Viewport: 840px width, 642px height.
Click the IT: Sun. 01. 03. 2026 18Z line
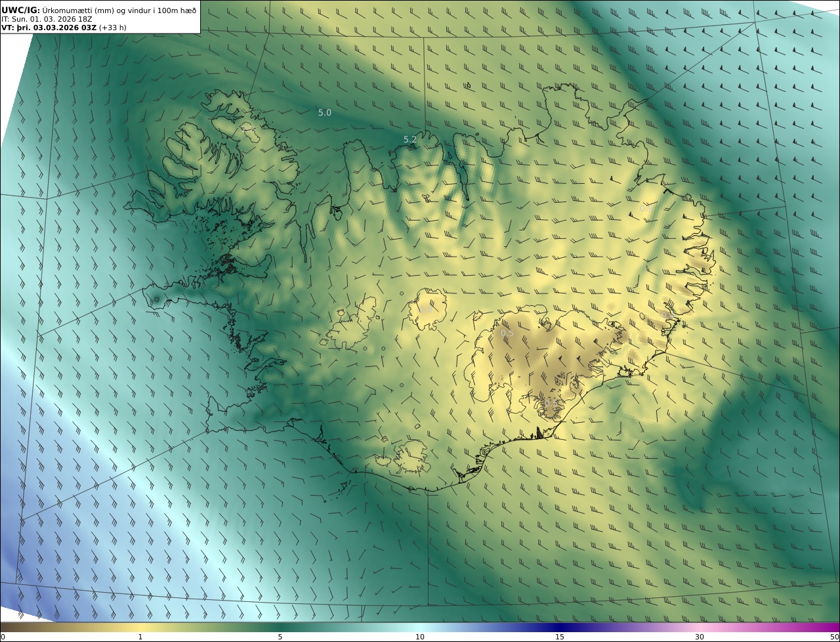coord(46,19)
